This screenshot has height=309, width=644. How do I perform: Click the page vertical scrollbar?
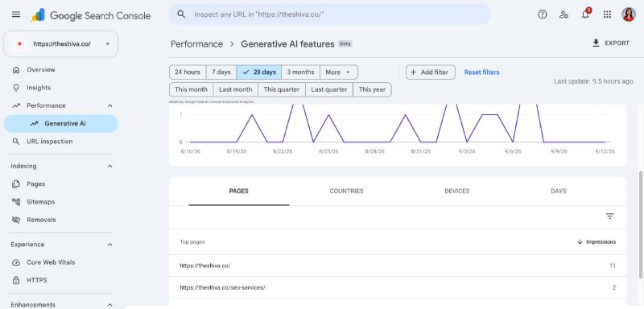pos(641,225)
